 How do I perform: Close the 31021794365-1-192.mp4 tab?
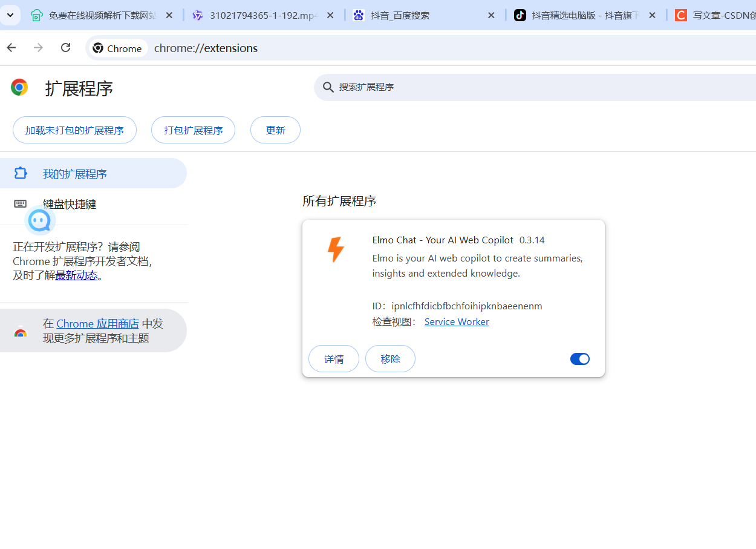pyautogui.click(x=330, y=15)
